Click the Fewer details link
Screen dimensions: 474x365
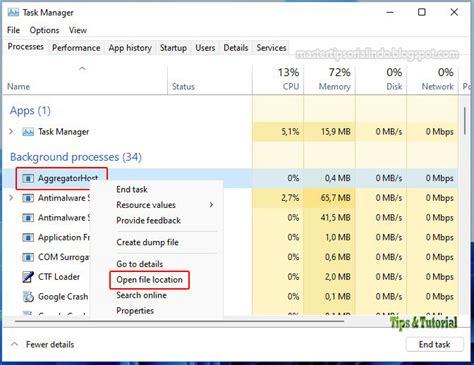pos(50,344)
